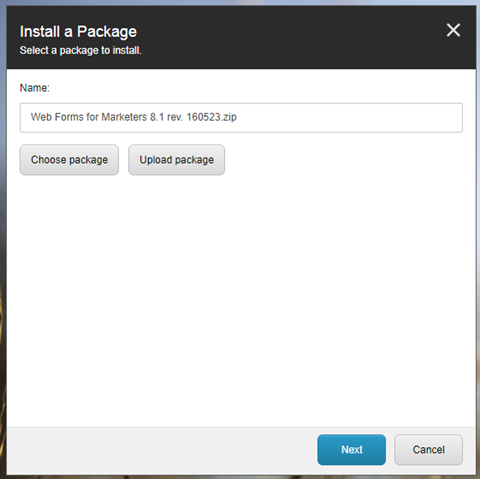
Task: Proceed with the Next button
Action: point(351,450)
